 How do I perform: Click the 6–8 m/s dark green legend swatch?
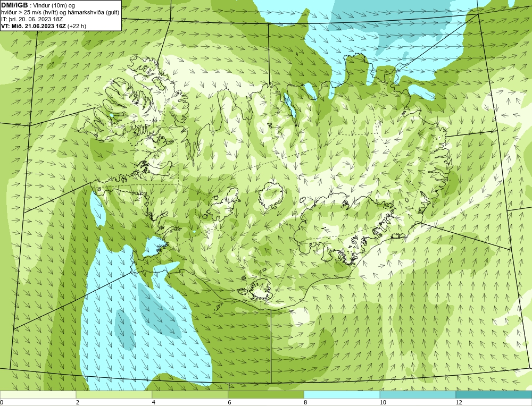point(266,395)
